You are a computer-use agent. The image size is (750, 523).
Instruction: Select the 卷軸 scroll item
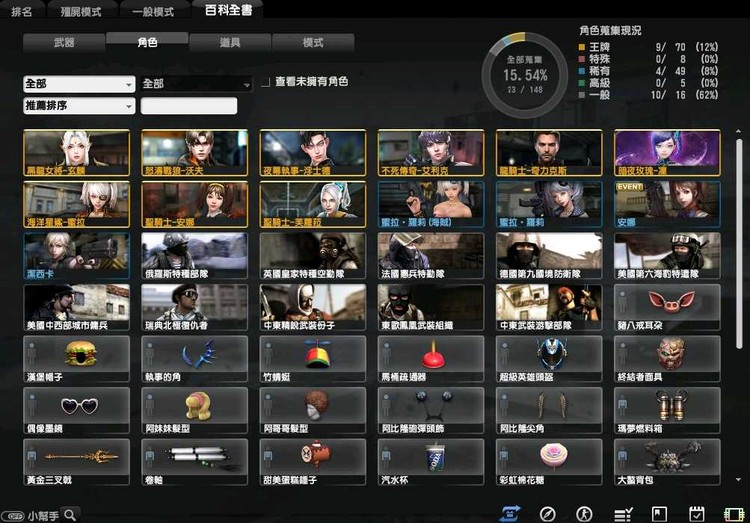tap(195, 462)
